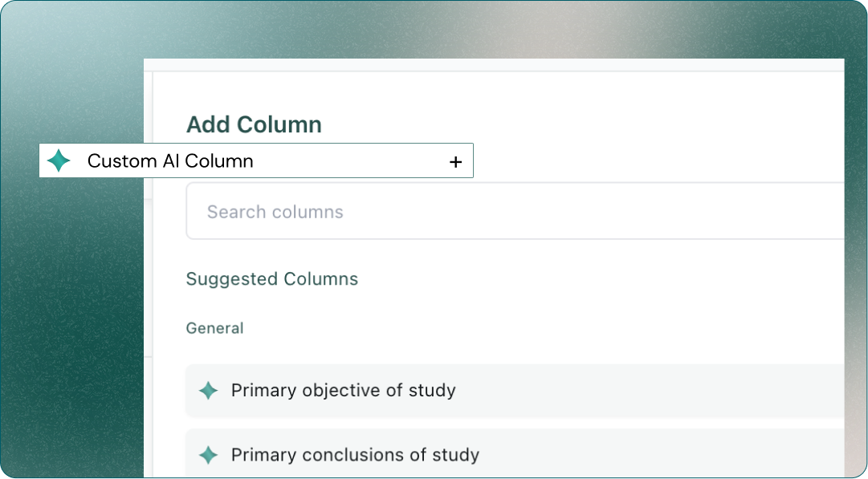
Task: Select the Primary conclusions of study suggestion
Action: (x=354, y=455)
